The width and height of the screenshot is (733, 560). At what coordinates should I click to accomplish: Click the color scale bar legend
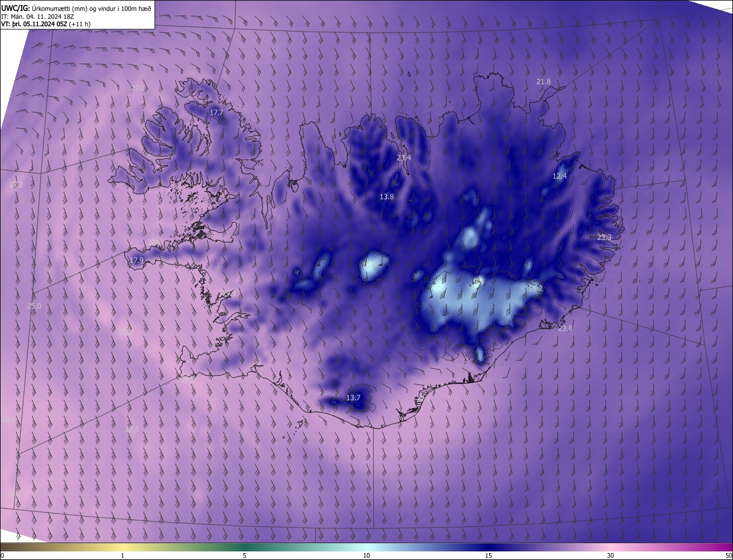(x=366, y=547)
